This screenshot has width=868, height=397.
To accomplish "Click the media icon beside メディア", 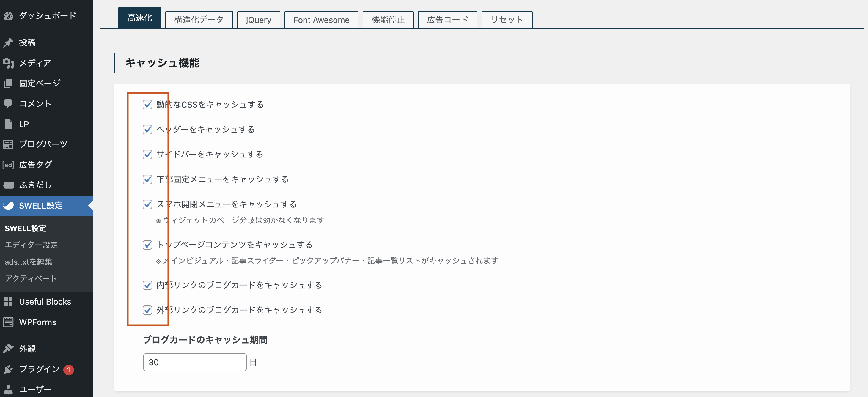I will click(x=8, y=63).
